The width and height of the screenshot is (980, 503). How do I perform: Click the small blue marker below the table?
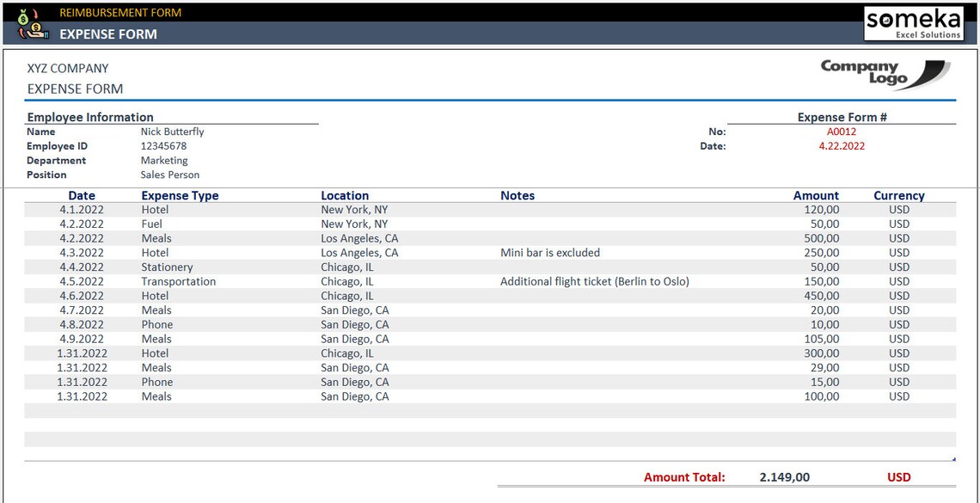coord(954,459)
